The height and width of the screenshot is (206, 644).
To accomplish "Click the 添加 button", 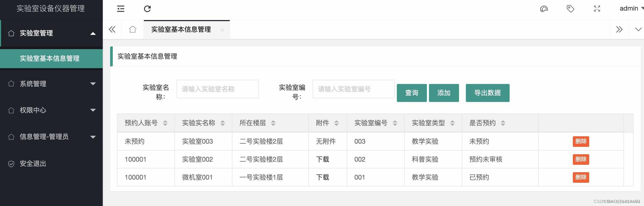I will coord(444,93).
